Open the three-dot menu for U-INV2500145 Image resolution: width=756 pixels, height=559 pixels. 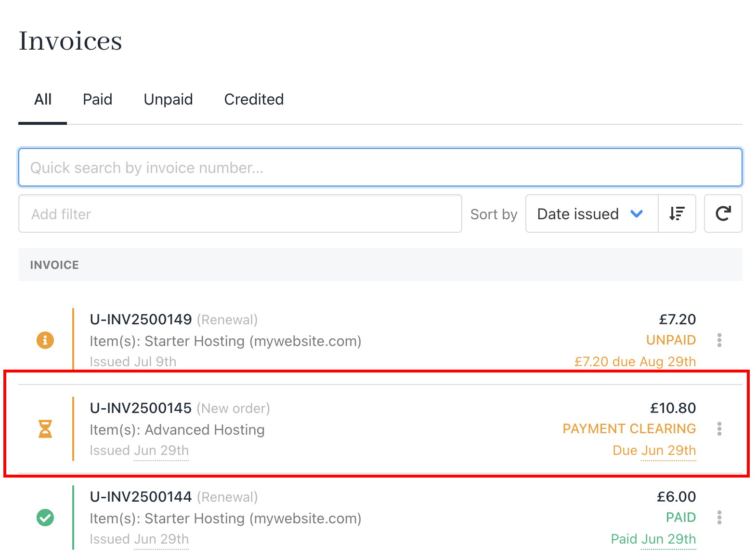click(719, 429)
